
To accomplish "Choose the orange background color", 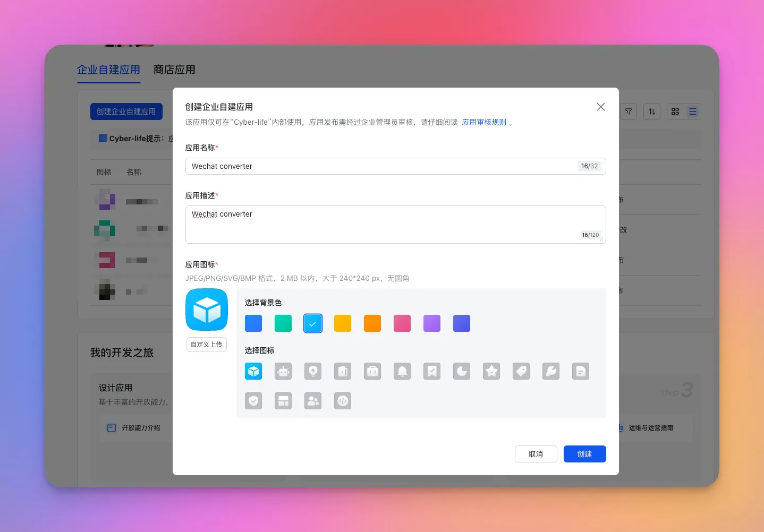I will 372,323.
